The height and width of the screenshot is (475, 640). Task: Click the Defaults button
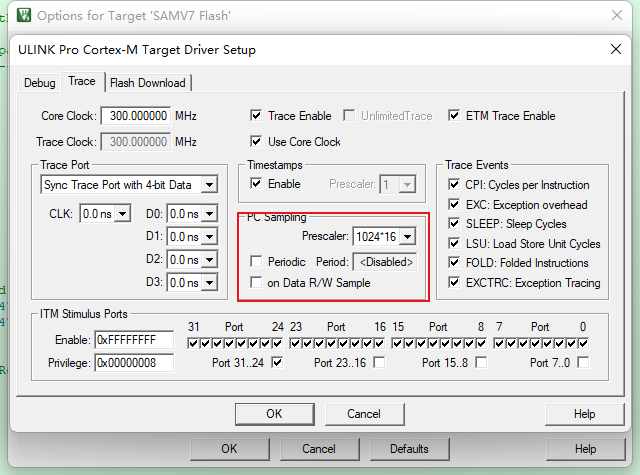409,449
